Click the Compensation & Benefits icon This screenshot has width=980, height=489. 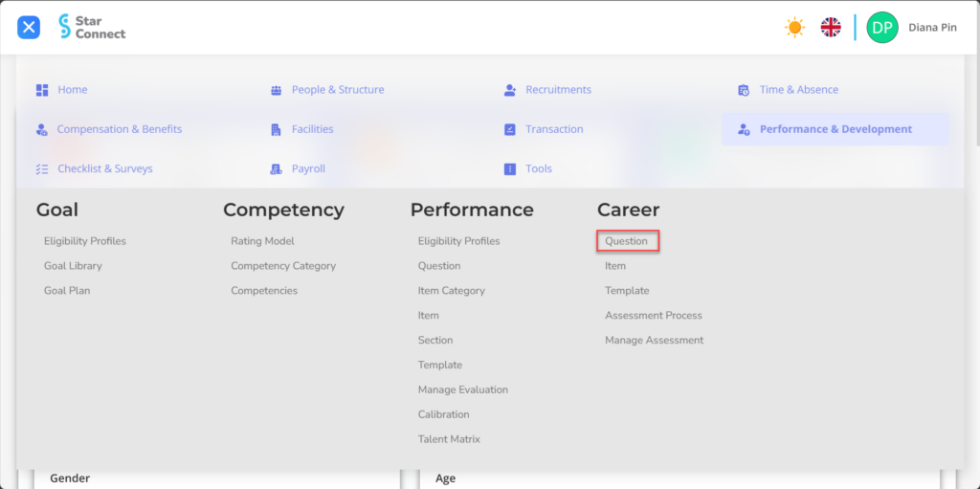tap(42, 129)
